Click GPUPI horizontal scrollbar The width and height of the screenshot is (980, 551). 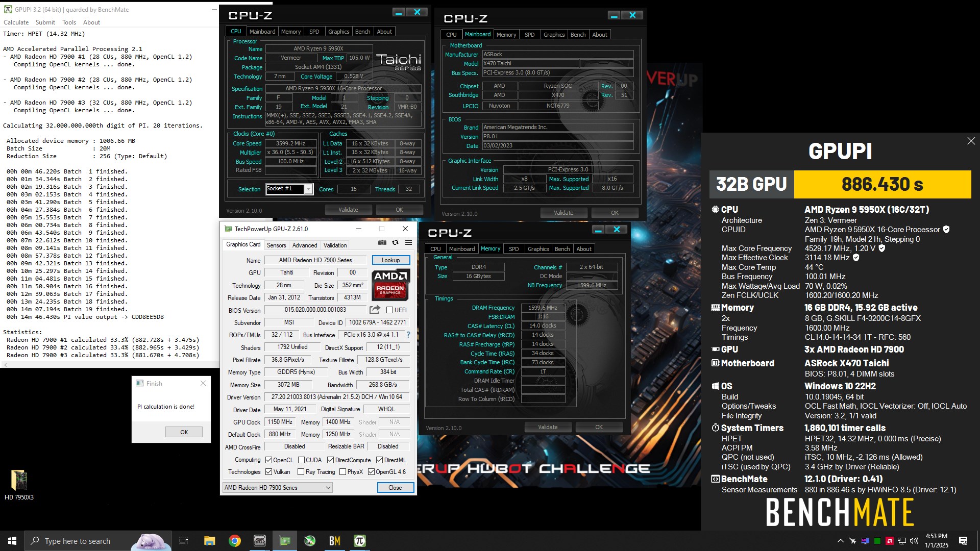(x=109, y=365)
